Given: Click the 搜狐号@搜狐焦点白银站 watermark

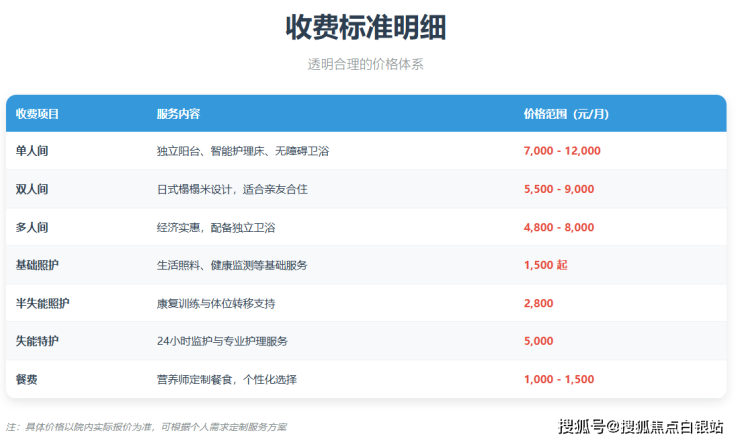Looking at the screenshot, I should pos(641,427).
